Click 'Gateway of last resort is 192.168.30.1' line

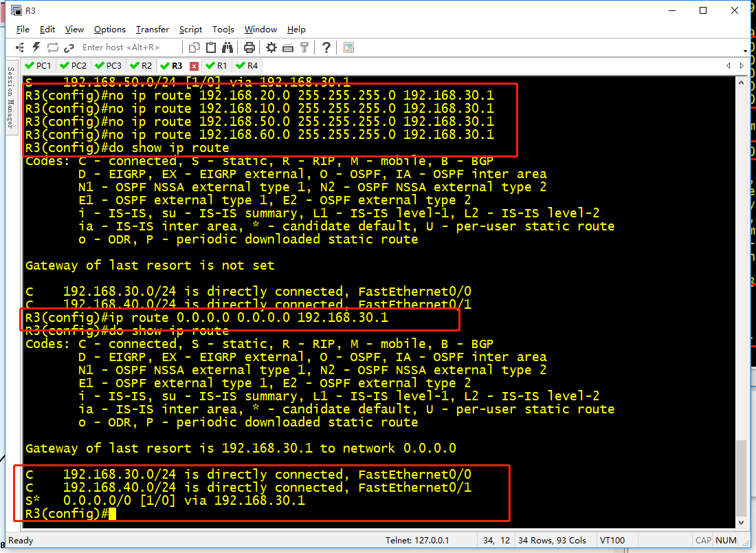pos(241,448)
